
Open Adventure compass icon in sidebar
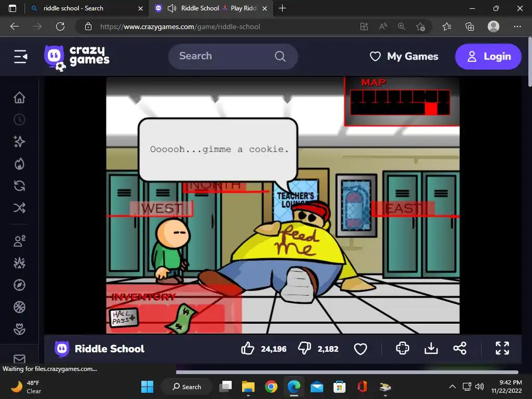point(19,285)
